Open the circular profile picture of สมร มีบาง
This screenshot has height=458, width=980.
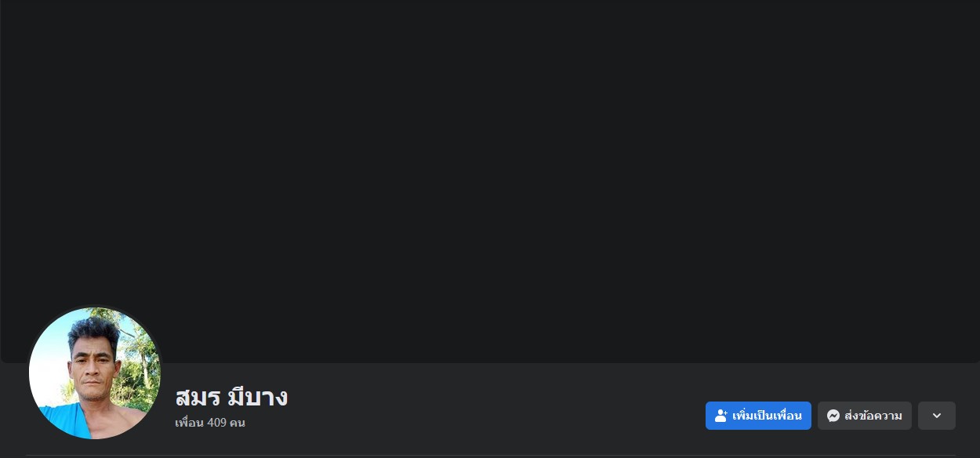pyautogui.click(x=95, y=373)
